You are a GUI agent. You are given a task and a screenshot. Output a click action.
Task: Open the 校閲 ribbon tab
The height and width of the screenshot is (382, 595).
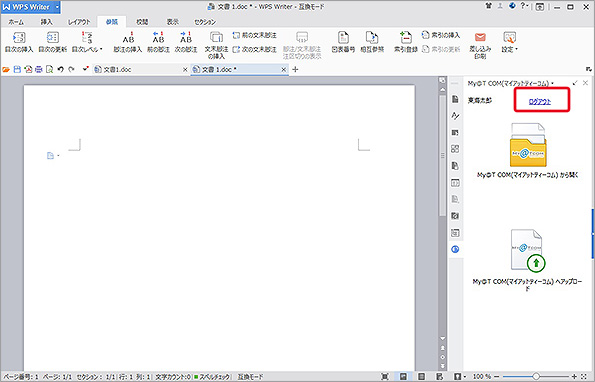[x=142, y=22]
